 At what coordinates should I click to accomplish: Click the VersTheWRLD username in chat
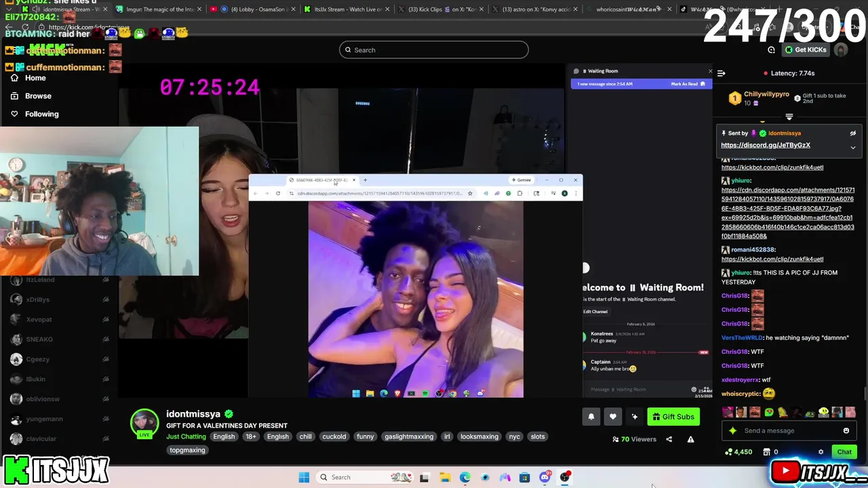coord(742,338)
